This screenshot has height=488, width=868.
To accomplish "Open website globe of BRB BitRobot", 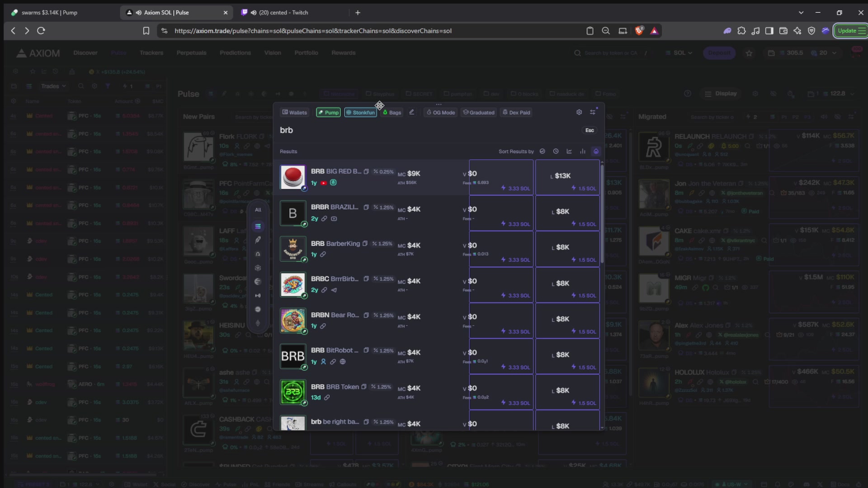I will [343, 361].
